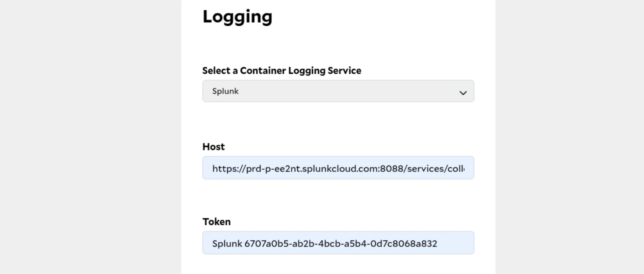Focus the Token input field
Viewport: 644px width, 274px height.
[x=338, y=243]
